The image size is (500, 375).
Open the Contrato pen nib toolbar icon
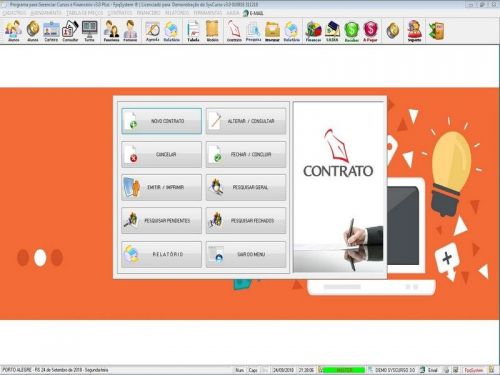[234, 31]
